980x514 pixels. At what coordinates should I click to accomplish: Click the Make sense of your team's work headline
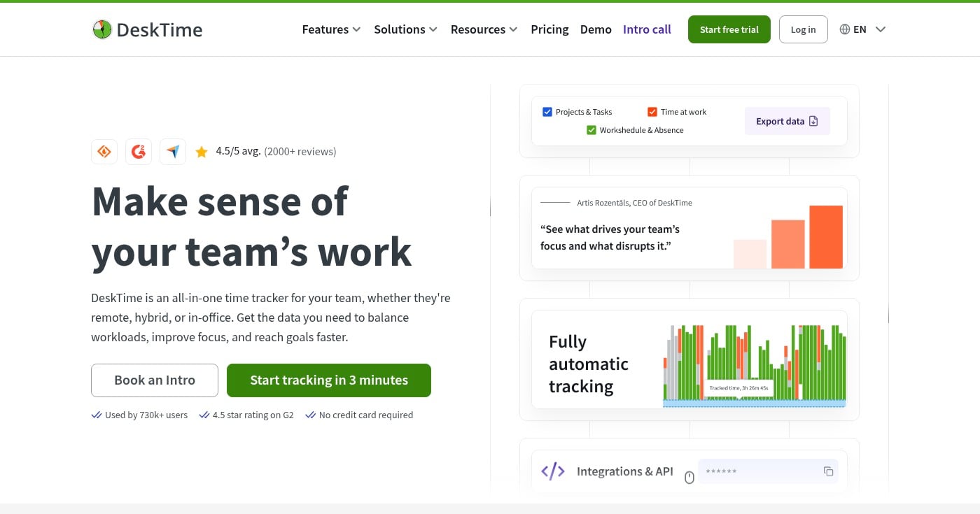click(252, 227)
